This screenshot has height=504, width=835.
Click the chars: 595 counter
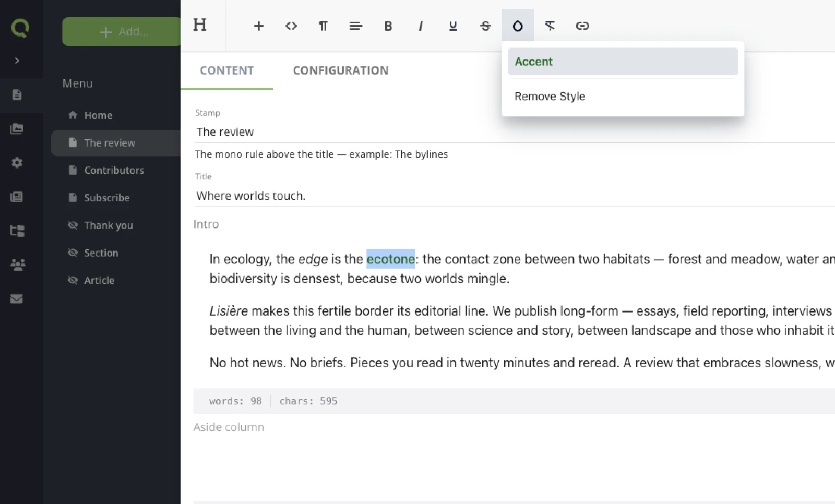[308, 401]
